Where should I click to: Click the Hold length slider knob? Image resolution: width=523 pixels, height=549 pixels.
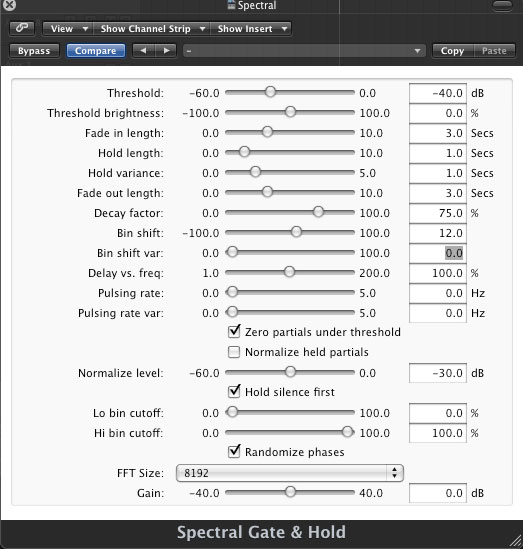point(244,152)
